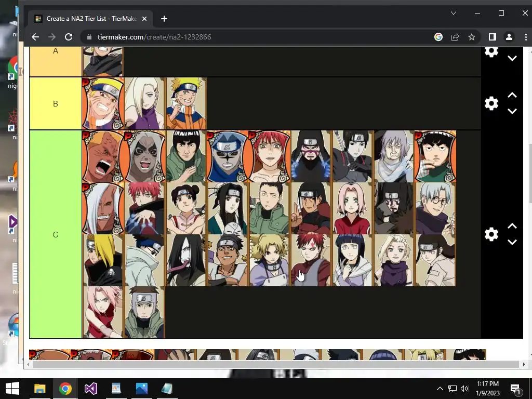
Task: Switch to Chrome in taskbar
Action: [x=65, y=389]
